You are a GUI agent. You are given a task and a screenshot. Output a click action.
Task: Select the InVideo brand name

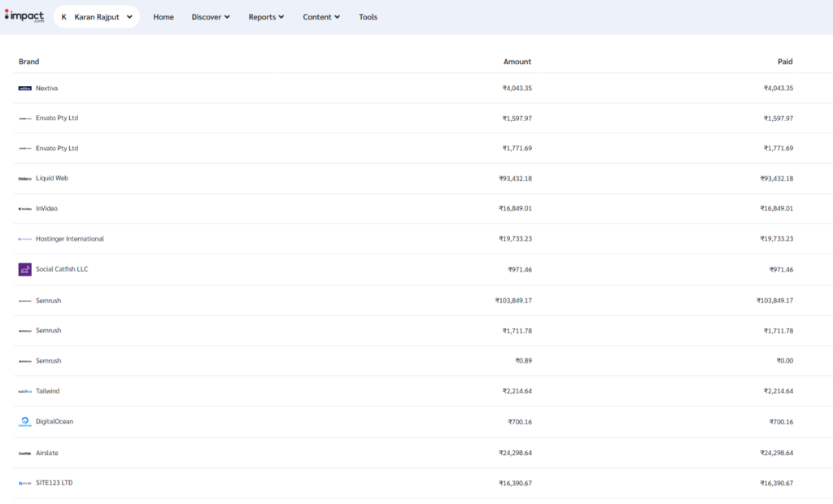click(46, 208)
